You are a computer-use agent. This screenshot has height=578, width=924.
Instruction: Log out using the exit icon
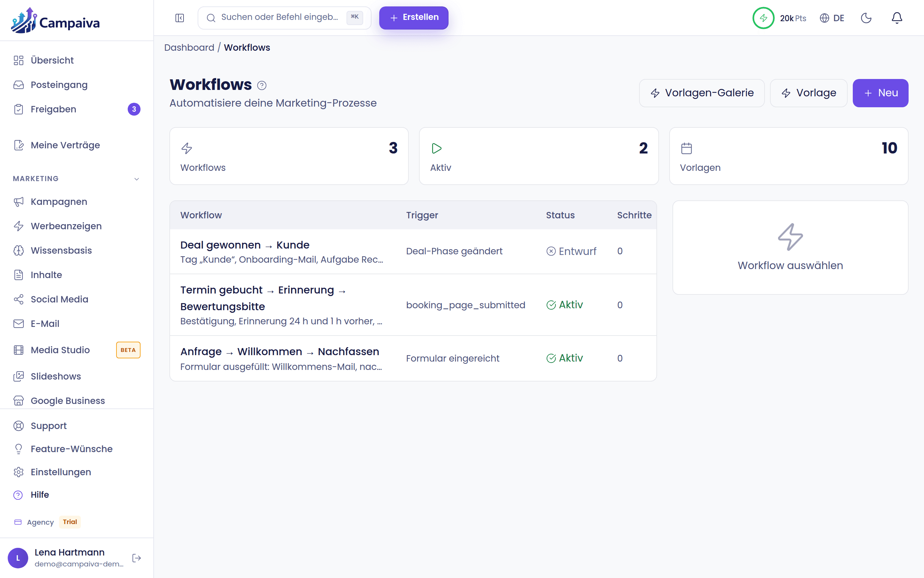point(137,558)
